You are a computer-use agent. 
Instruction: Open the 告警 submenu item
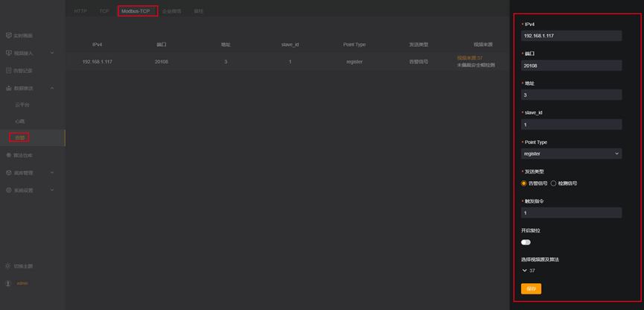[x=19, y=138]
